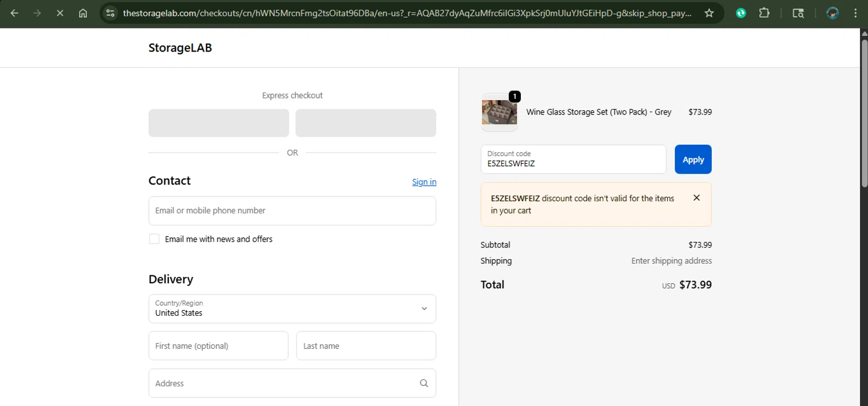Open the browser profile avatar
The height and width of the screenshot is (406, 868).
(833, 13)
